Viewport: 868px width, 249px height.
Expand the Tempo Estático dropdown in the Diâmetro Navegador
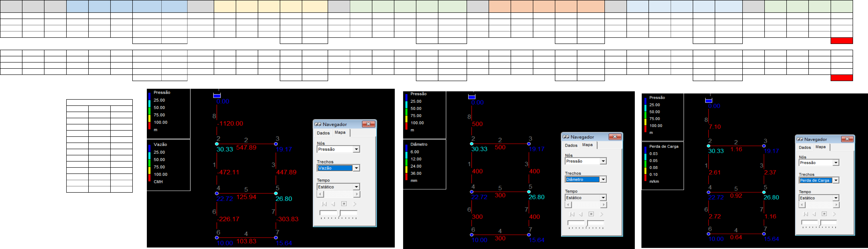603,198
